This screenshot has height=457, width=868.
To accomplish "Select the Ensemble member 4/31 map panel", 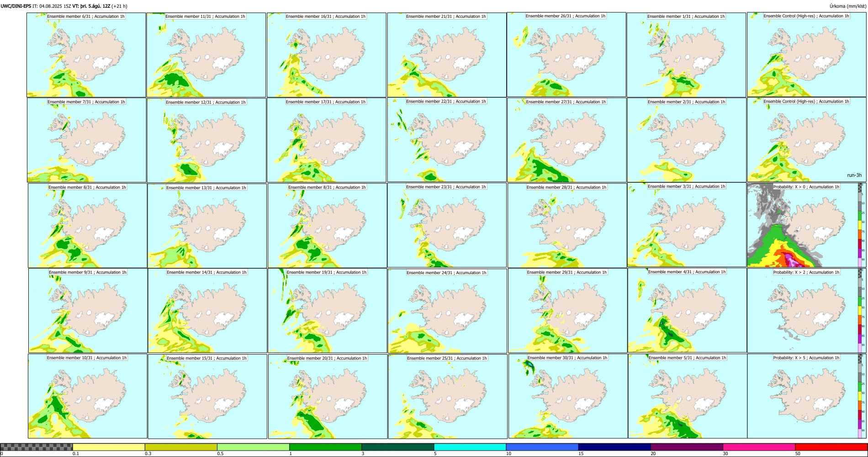I will click(x=688, y=310).
